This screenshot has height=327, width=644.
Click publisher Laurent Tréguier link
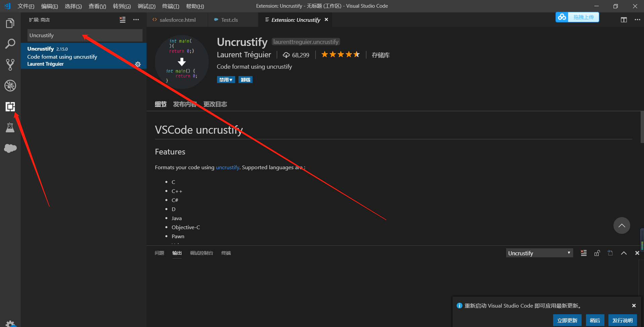pyautogui.click(x=244, y=55)
